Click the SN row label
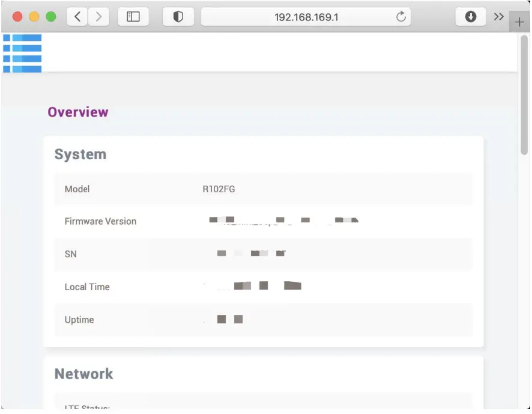This screenshot has height=414, width=532. pos(71,254)
